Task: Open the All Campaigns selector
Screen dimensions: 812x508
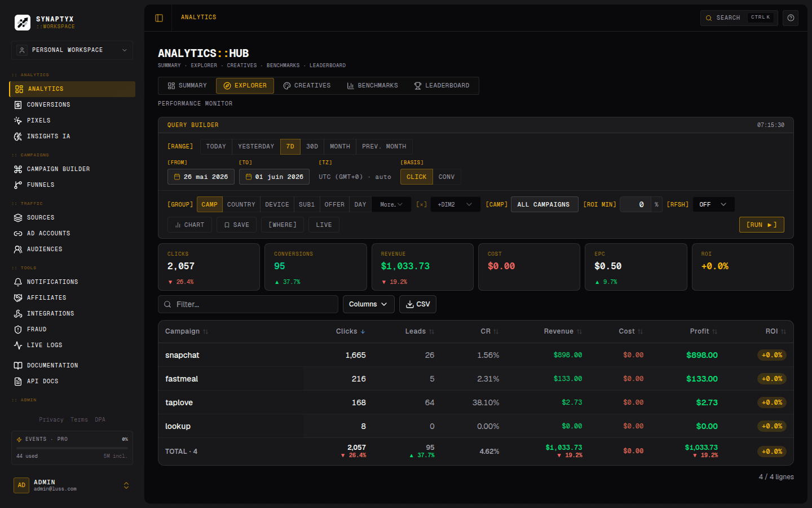Action: [544, 204]
